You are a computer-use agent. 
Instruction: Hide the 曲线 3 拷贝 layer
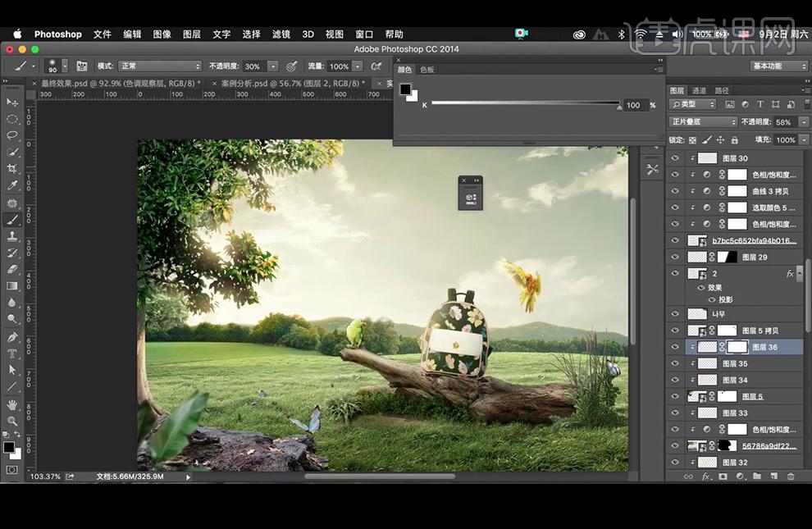pos(675,192)
